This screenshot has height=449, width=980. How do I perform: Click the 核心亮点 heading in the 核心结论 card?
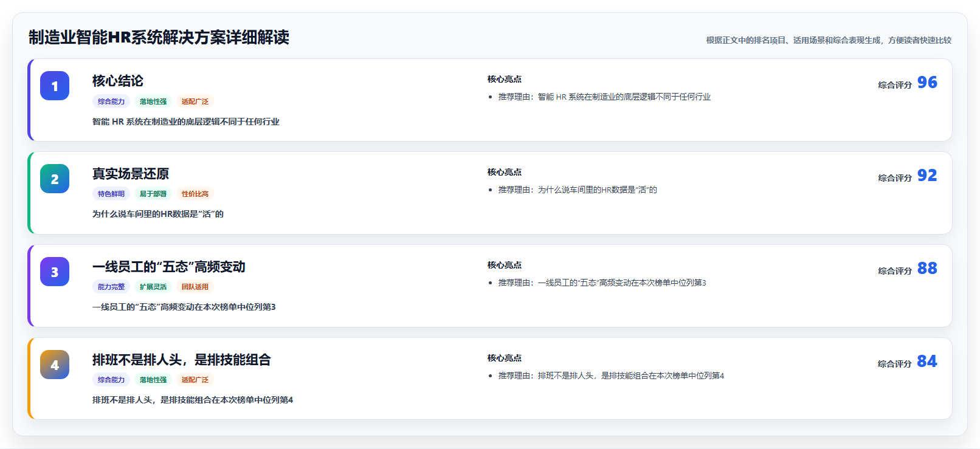pos(505,79)
